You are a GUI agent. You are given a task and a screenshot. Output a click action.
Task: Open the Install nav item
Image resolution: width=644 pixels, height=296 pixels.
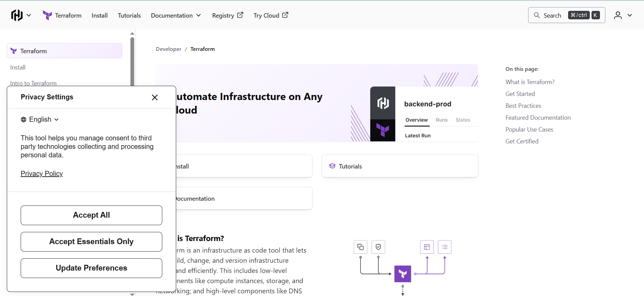100,16
